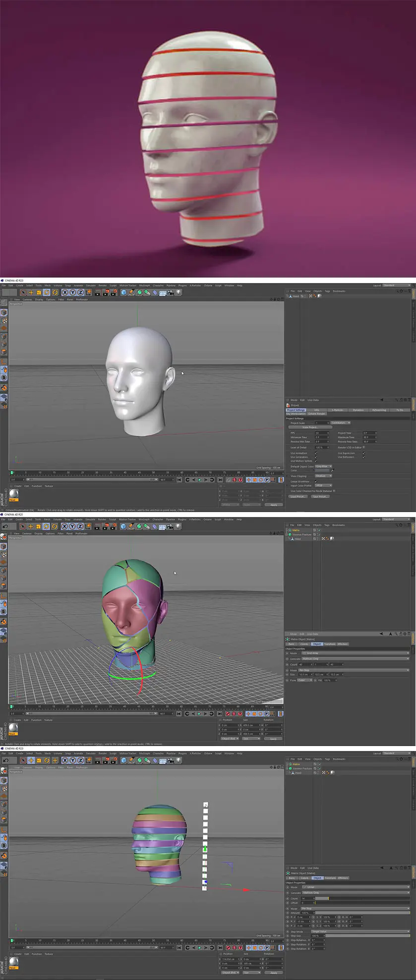
Task: Toggle Use Animation checkbox
Action: [315, 453]
